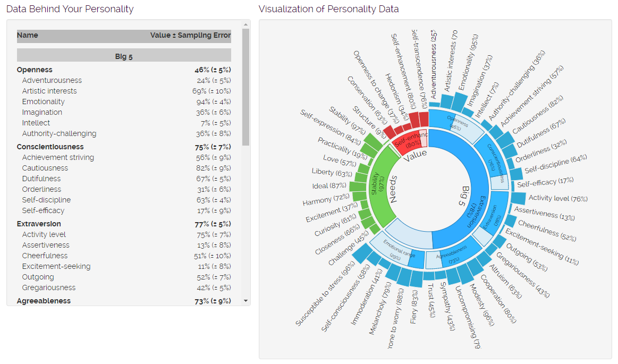Click the Self-efficacy table row
The image size is (618, 364).
[x=124, y=211]
